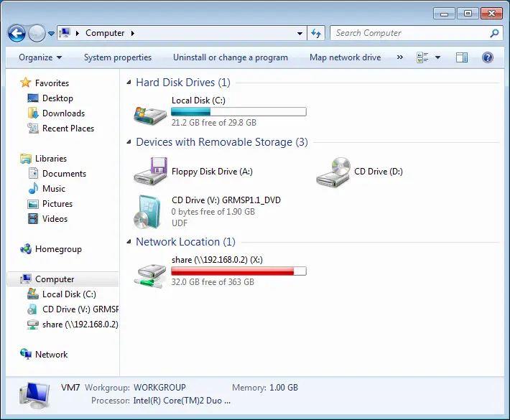Click the search magnifier icon
The height and width of the screenshot is (420, 510).
(x=495, y=33)
